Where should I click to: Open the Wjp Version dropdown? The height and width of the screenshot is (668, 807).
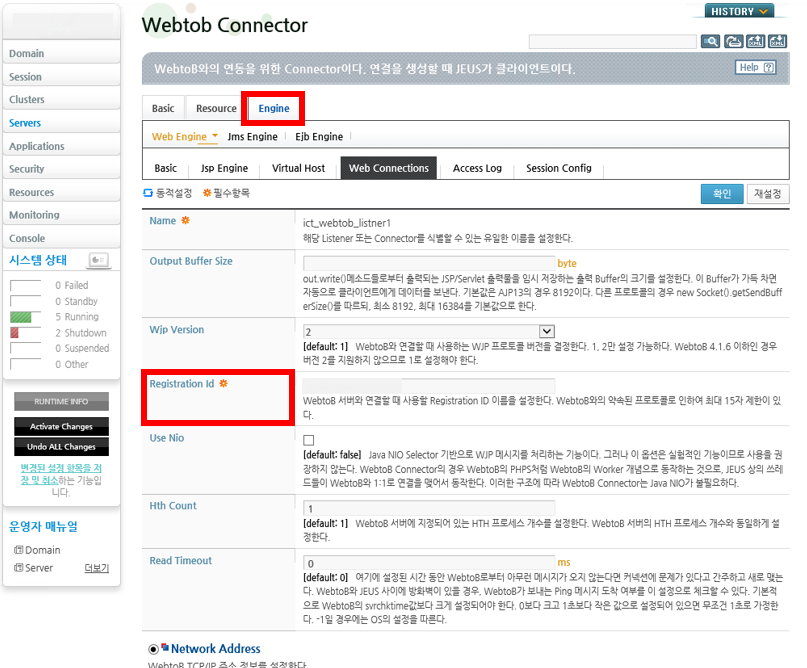(x=547, y=331)
